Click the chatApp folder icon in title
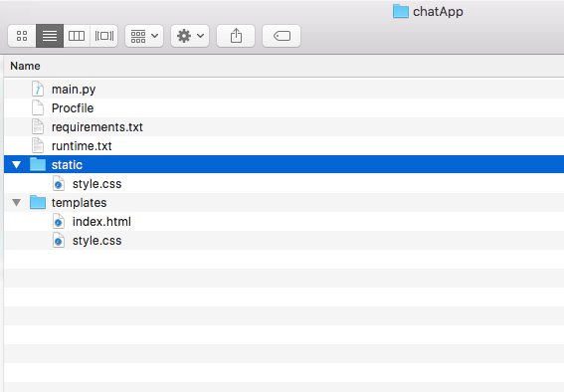 (400, 12)
